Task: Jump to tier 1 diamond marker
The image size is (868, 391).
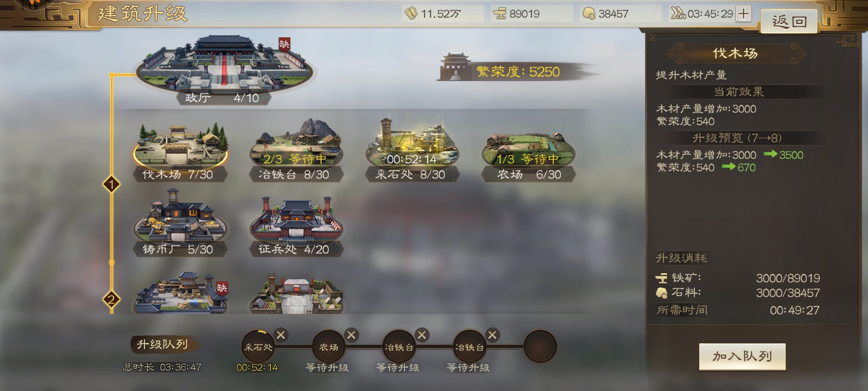Action: pos(111,185)
